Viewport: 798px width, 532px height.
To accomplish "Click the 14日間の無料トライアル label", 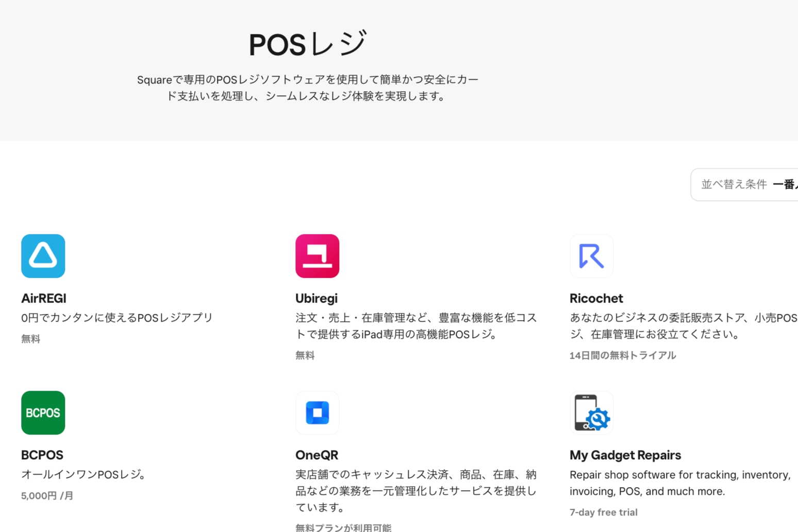I will [x=623, y=355].
